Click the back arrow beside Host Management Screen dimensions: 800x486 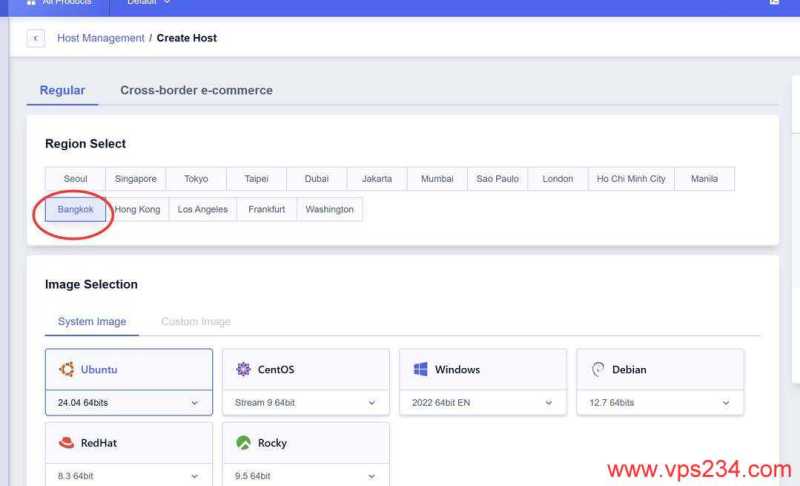click(x=36, y=38)
